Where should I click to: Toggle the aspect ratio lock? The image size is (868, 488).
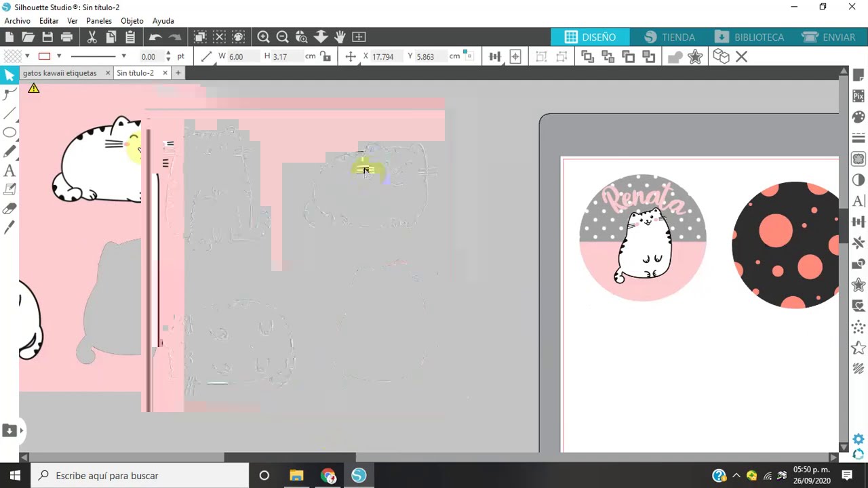(325, 56)
